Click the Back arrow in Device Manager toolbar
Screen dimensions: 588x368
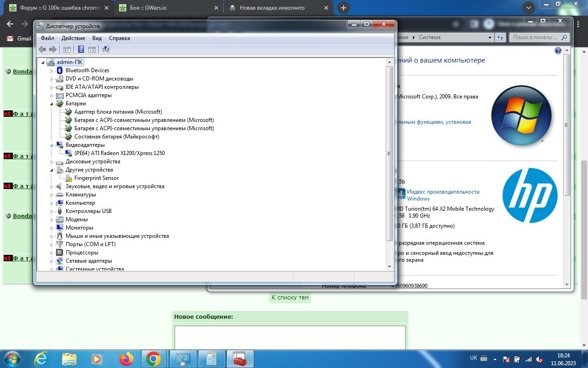(42, 49)
